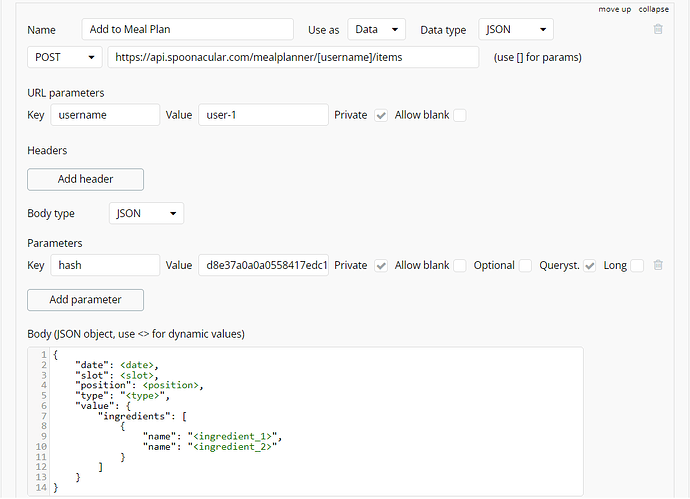Viewport: 690px width, 499px height.
Task: Click the (use [] for params) hint text
Action: pos(537,57)
